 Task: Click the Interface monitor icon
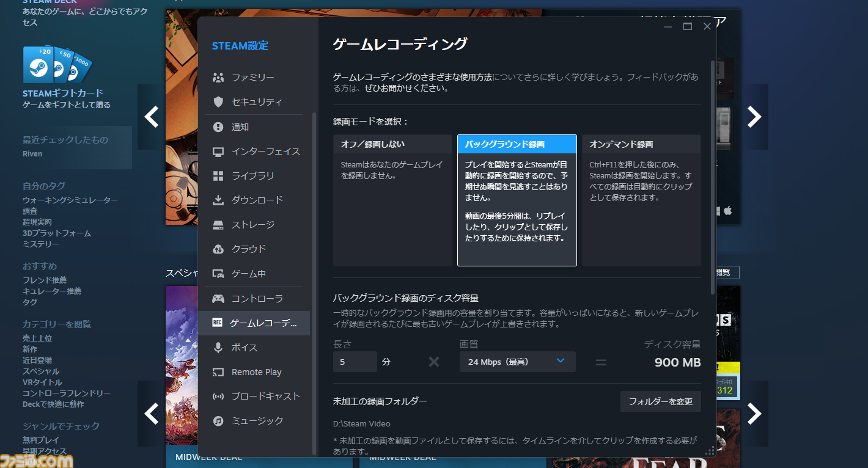coord(218,152)
